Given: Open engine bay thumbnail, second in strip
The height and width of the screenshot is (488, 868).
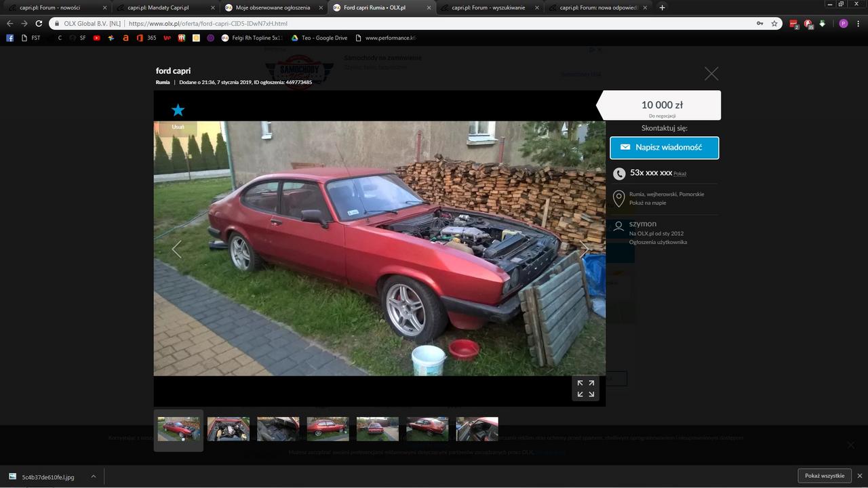Looking at the screenshot, I should tap(228, 429).
